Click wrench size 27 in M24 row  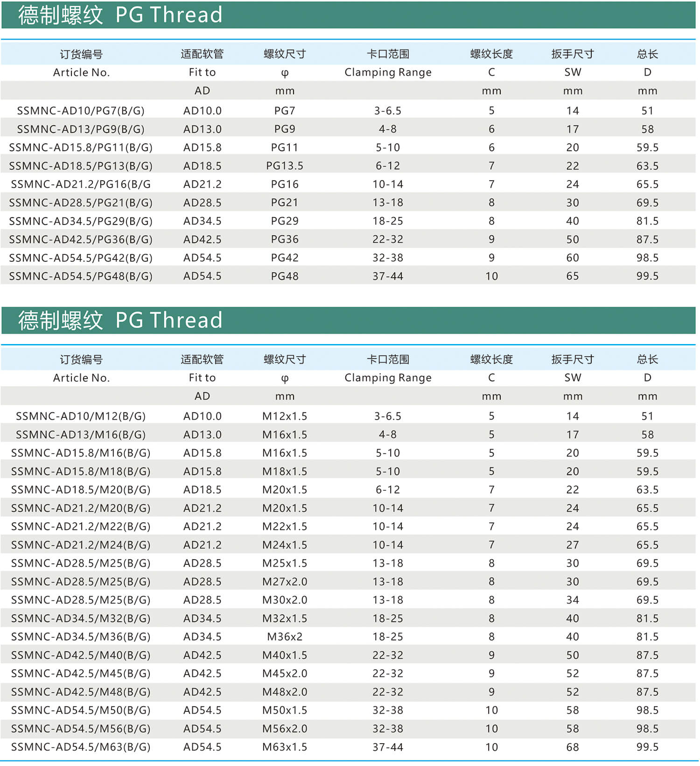click(x=573, y=545)
